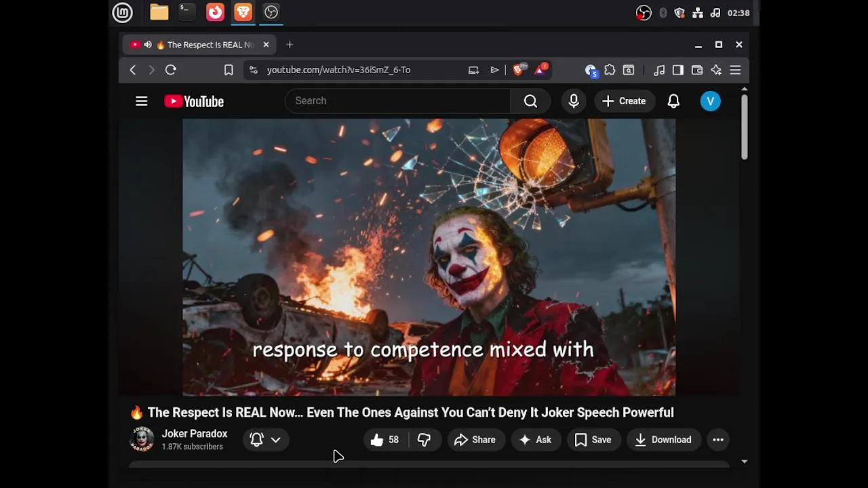Image resolution: width=868 pixels, height=488 pixels.
Task: View site information icon in address bar
Action: [x=253, y=70]
